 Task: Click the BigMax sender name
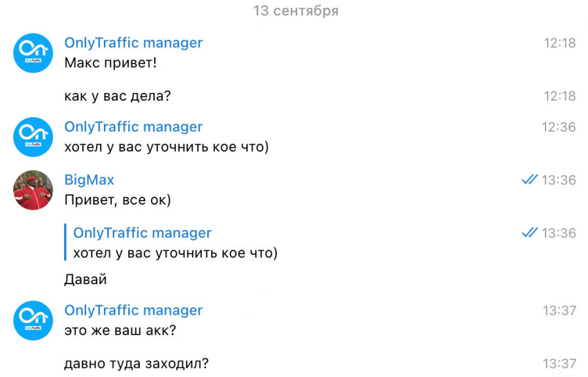90,180
